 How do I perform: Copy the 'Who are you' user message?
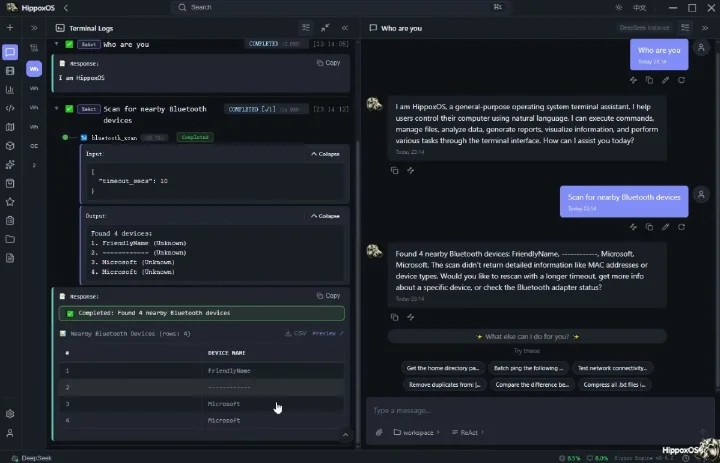pyautogui.click(x=649, y=80)
